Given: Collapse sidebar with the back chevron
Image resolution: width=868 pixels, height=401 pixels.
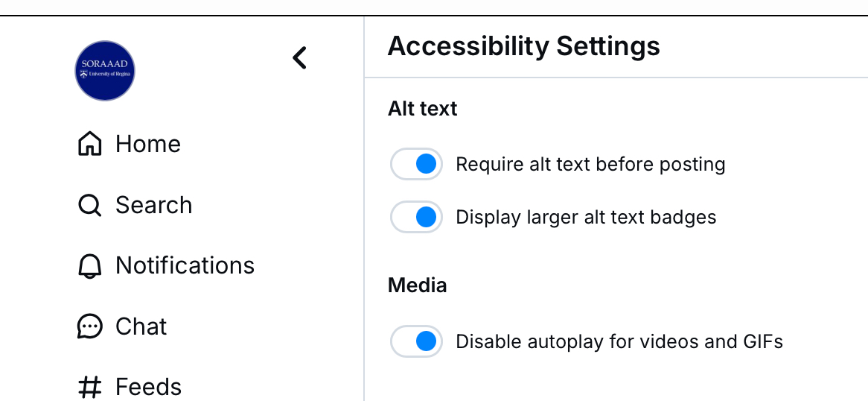Looking at the screenshot, I should point(299,57).
